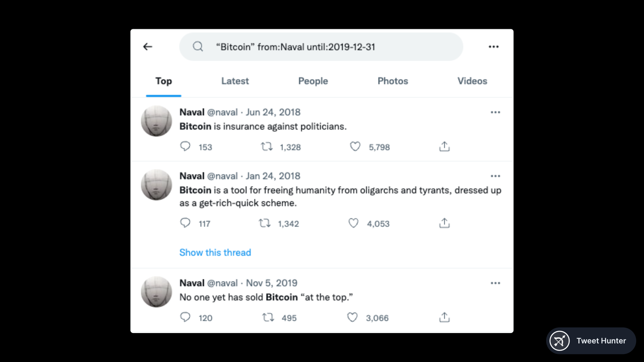Retweet the "oligarchs and tyrants" tweet

pyautogui.click(x=265, y=223)
